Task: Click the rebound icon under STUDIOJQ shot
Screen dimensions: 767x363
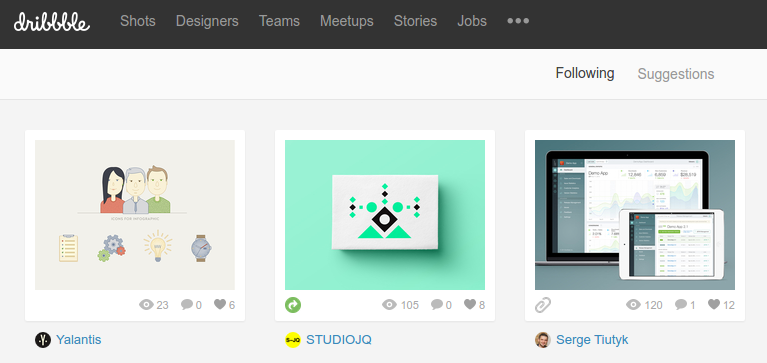Action: click(x=293, y=305)
